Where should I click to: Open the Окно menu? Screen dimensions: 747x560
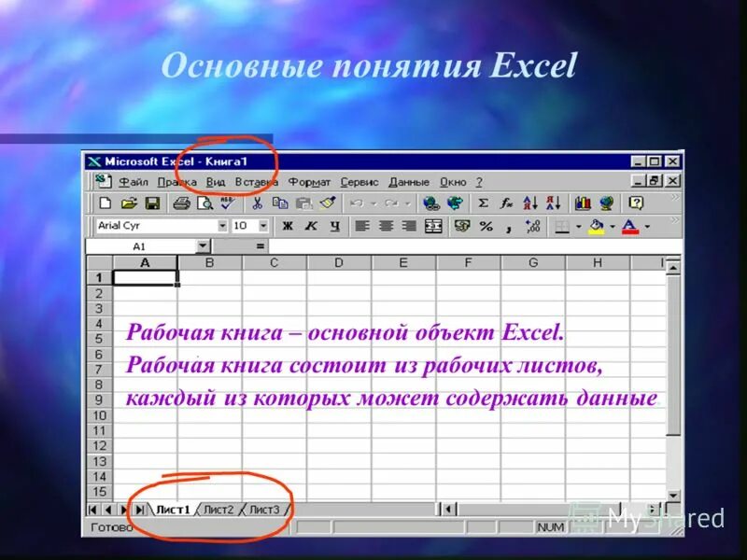[453, 182]
